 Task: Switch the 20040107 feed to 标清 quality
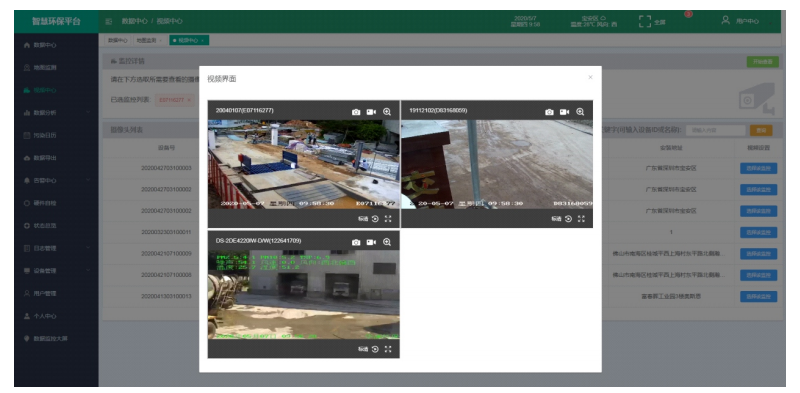tap(363, 218)
